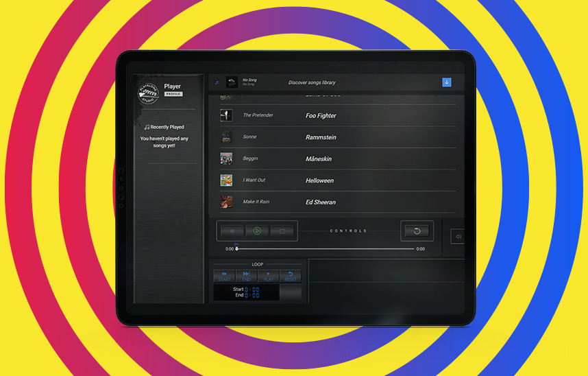This screenshot has height=376, width=588.
Task: Click the blank button beside loop times
Action: (291, 292)
